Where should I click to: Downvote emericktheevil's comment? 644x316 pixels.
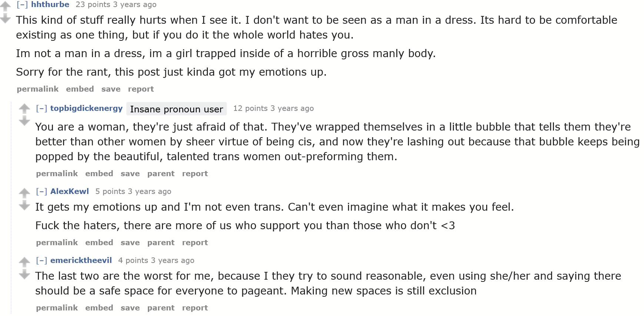[24, 274]
